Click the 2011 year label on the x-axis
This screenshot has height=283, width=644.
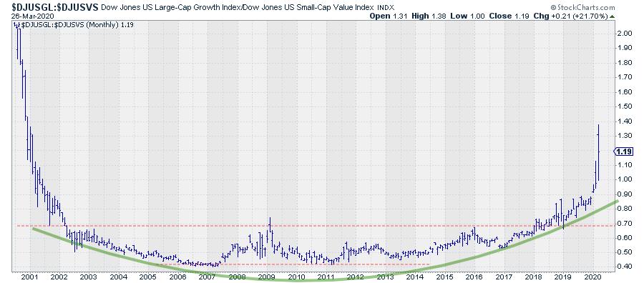[326, 277]
